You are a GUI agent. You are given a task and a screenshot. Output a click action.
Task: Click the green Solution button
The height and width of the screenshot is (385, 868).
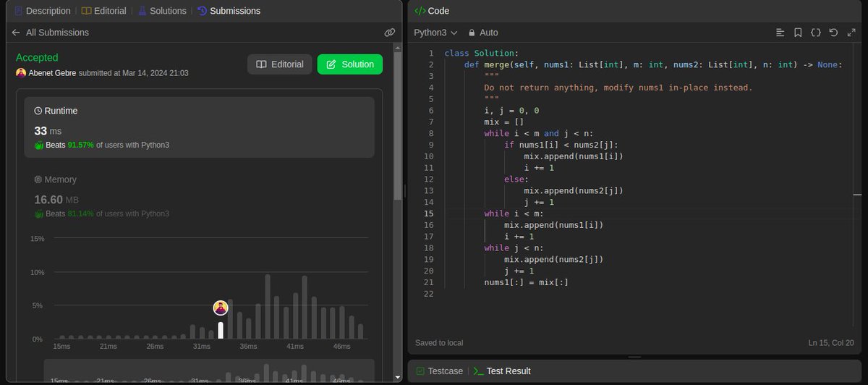(350, 64)
